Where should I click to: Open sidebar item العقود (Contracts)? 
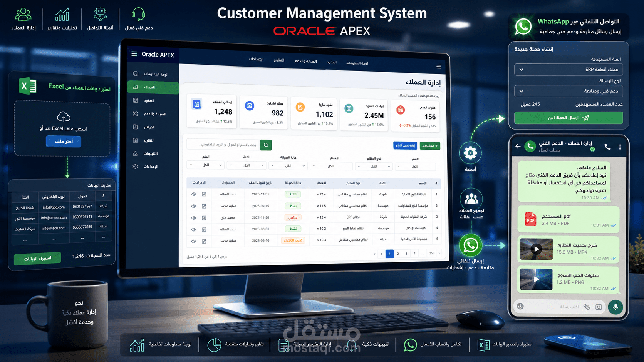point(153,100)
